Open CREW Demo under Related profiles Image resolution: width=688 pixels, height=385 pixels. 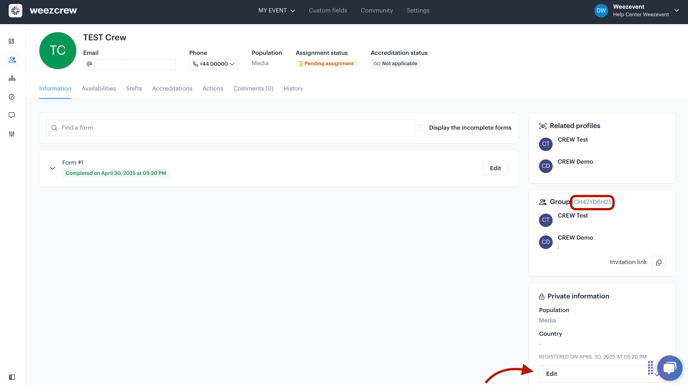tap(575, 162)
